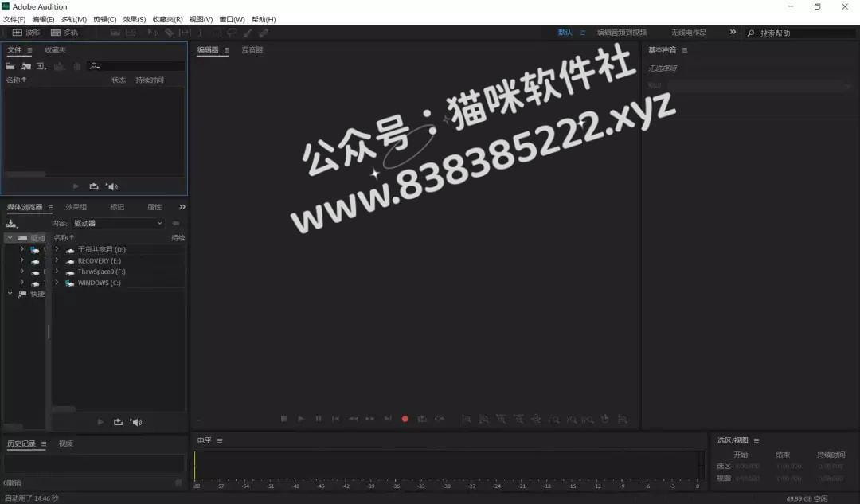Switch to the 混音器 (Mixer) tab

click(x=252, y=50)
